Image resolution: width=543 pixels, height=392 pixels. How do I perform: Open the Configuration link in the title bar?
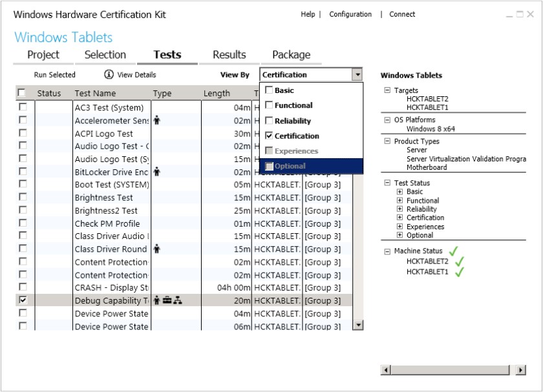(x=350, y=14)
